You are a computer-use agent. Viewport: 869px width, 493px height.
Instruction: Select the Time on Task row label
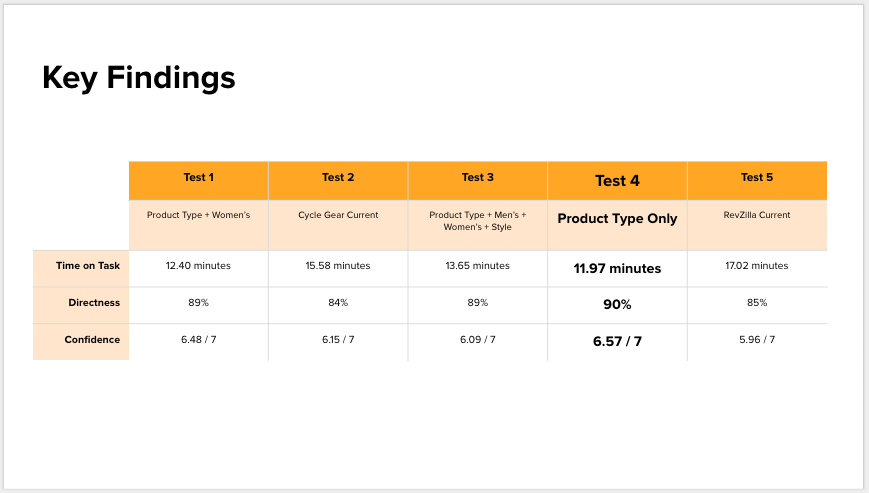coord(88,265)
